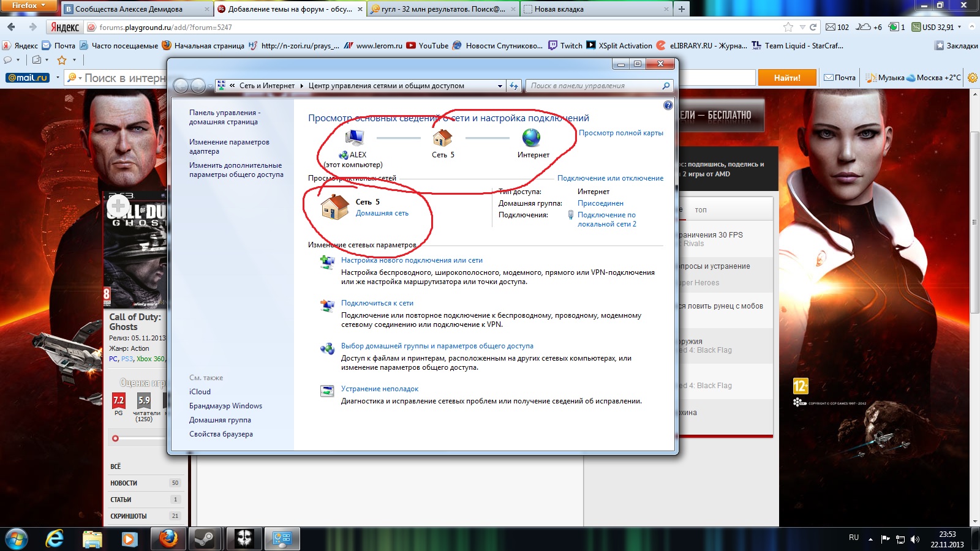The image size is (980, 551).
Task: Switch to Firefox in taskbar
Action: (168, 539)
